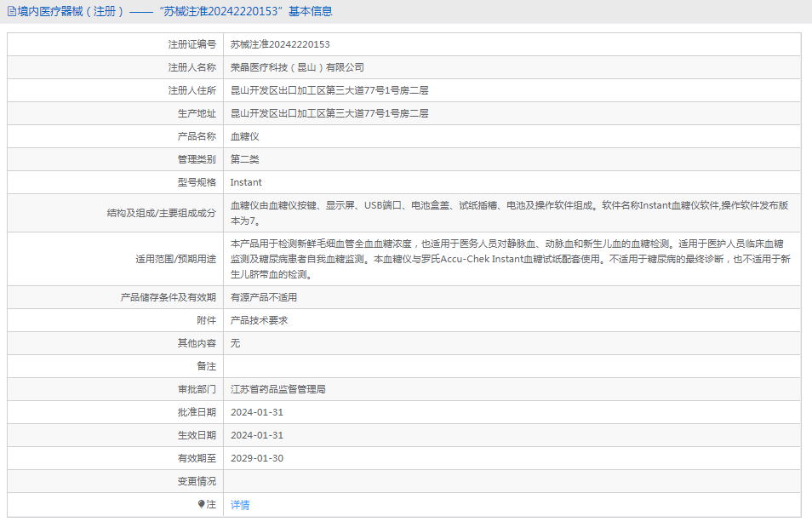Click the 结构及组成/主要组成成分 label
Screen dimensions: 812x522
[x=162, y=214]
